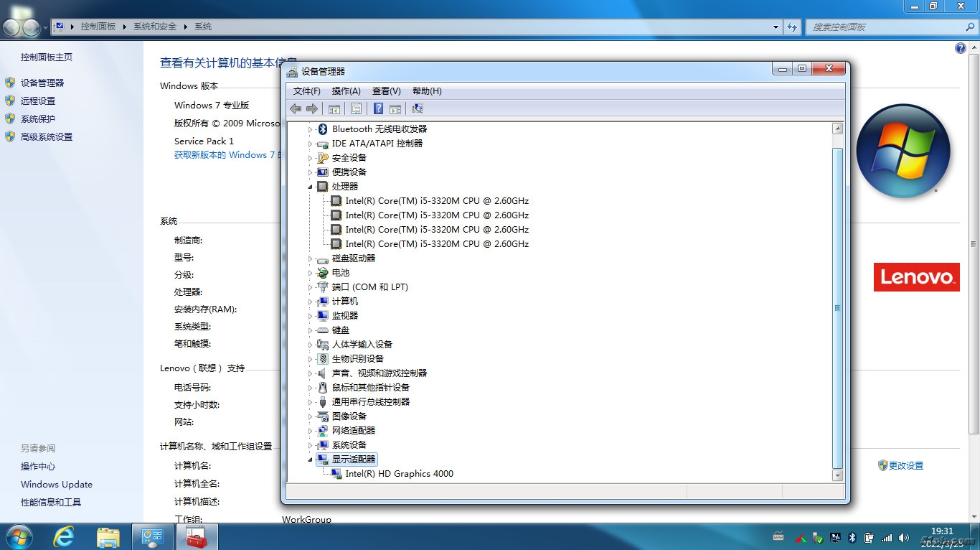The image size is (980, 550).
Task: Open Internet Explorer from the taskbar
Action: [65, 536]
